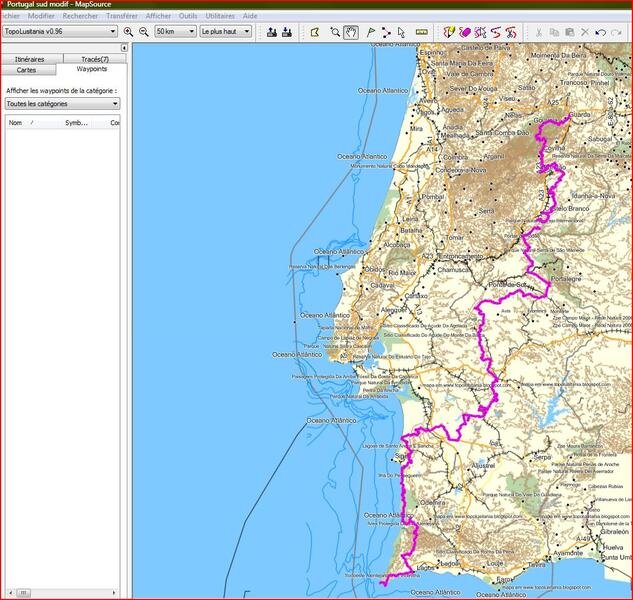
Task: Open the 50 km zoom scale dropdown
Action: [175, 31]
